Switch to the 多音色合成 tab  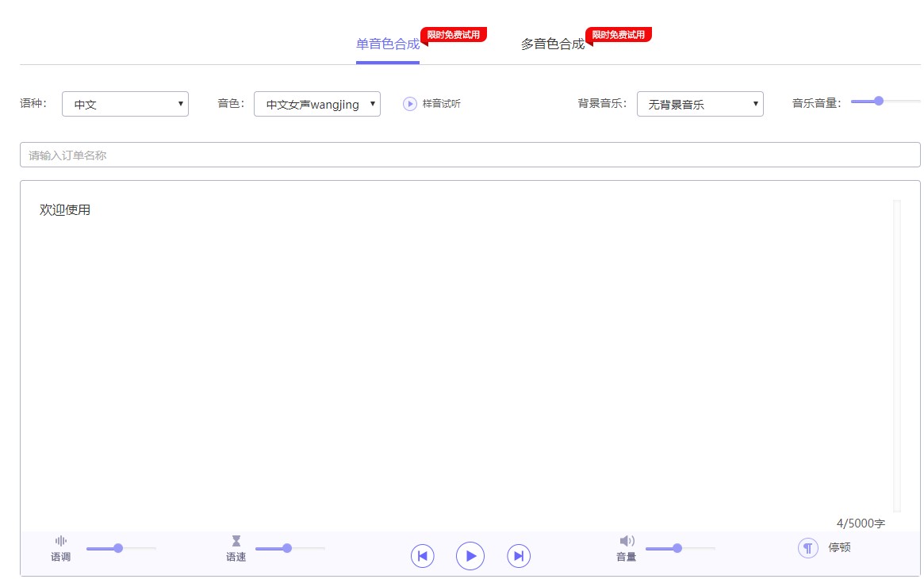tap(553, 44)
